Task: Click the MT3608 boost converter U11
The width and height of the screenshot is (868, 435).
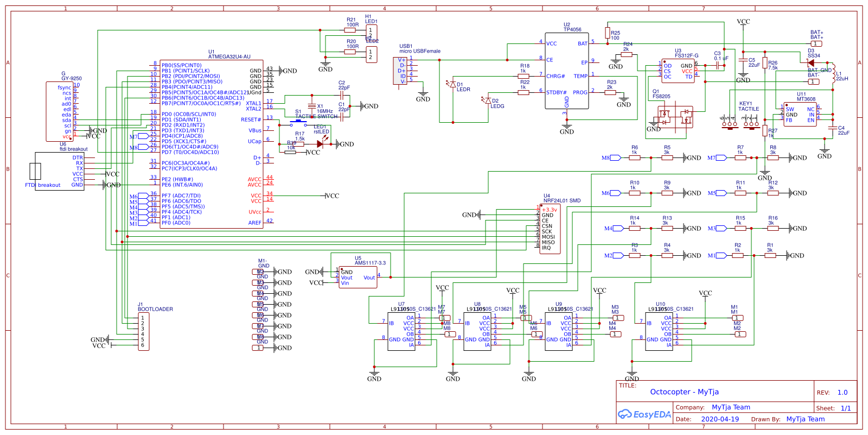Action: coord(800,114)
